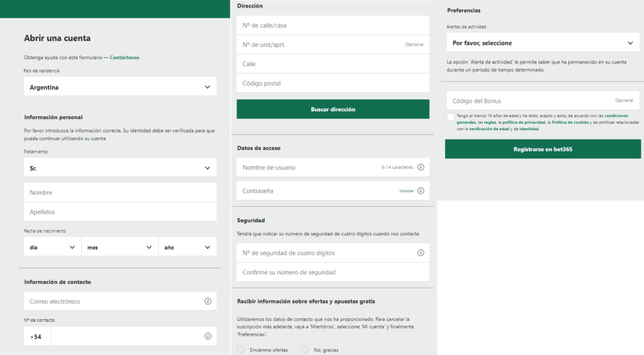Click the Información de contacto heading
The height and width of the screenshot is (355, 644).
[57, 282]
